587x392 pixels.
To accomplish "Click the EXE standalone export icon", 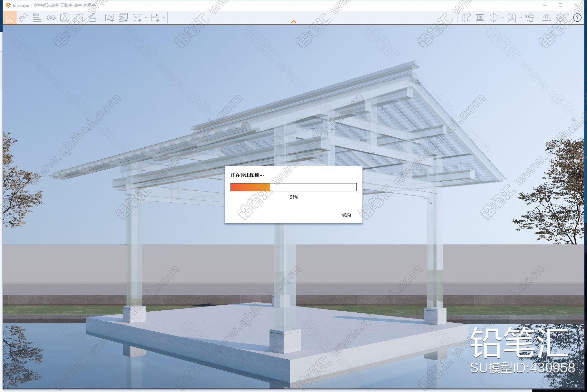I will coord(155,18).
